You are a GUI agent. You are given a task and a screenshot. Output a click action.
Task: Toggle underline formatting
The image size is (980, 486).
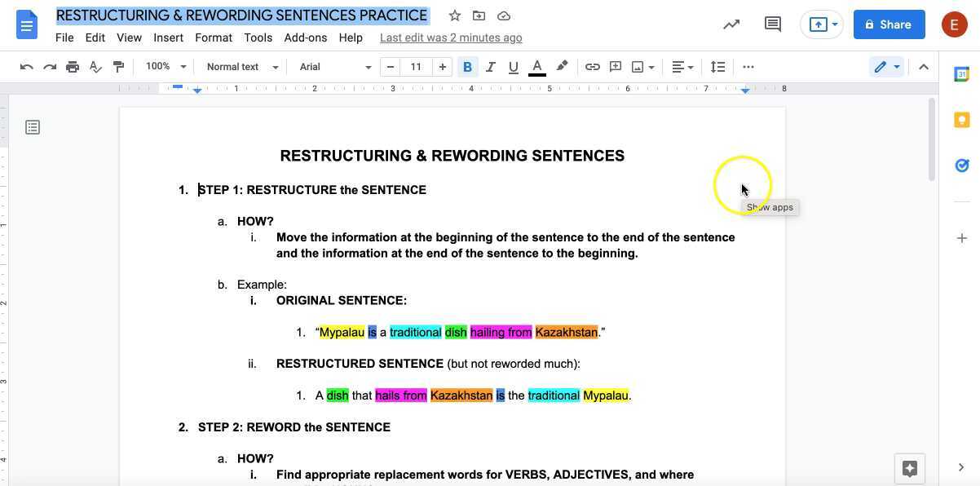click(513, 66)
